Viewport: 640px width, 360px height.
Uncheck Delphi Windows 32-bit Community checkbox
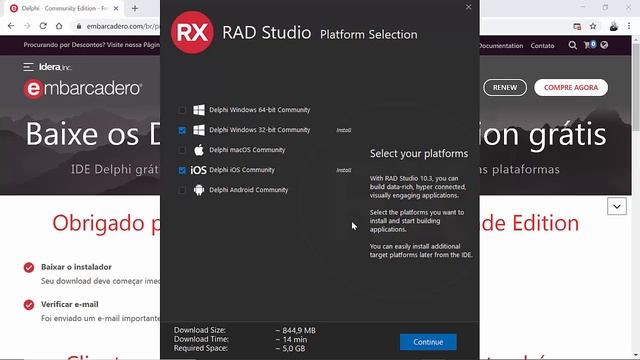(182, 130)
